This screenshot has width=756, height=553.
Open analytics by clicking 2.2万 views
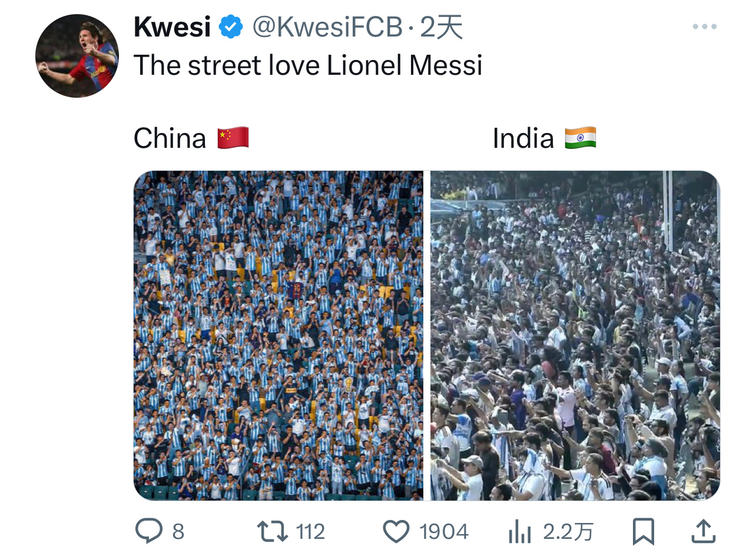tap(563, 532)
